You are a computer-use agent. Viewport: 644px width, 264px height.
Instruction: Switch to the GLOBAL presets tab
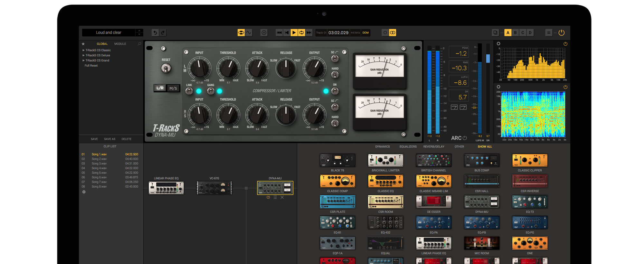click(x=102, y=44)
